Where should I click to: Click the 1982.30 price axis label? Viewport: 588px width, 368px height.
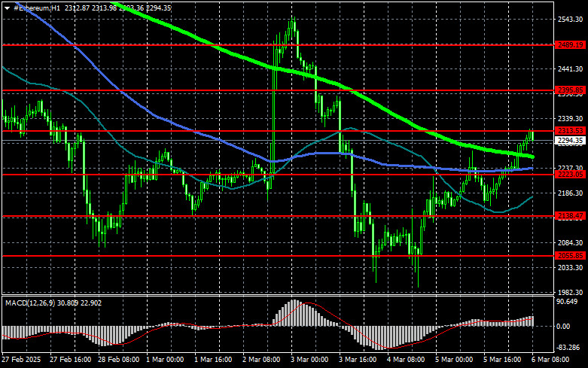click(x=570, y=292)
